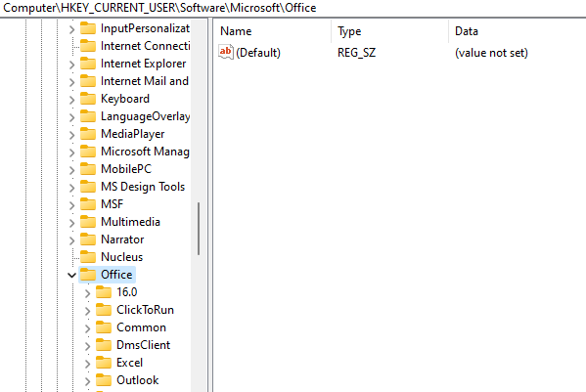This screenshot has width=586, height=392.
Task: Click the MSF folder icon
Action: 88,204
